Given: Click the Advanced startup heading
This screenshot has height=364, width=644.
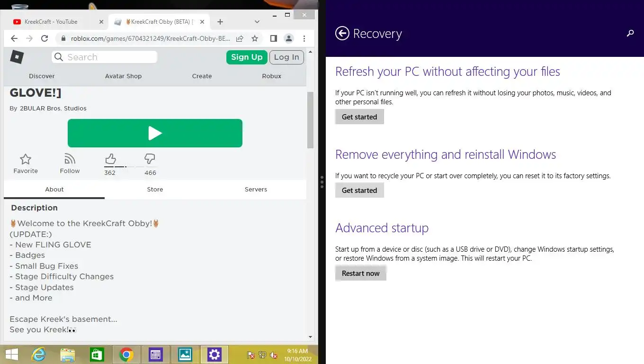Looking at the screenshot, I should click(x=382, y=228).
